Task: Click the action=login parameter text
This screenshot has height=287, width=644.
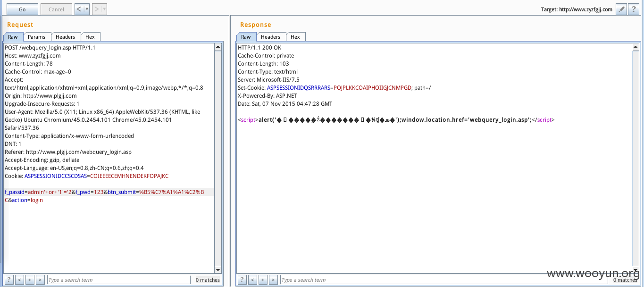Action: click(27, 200)
